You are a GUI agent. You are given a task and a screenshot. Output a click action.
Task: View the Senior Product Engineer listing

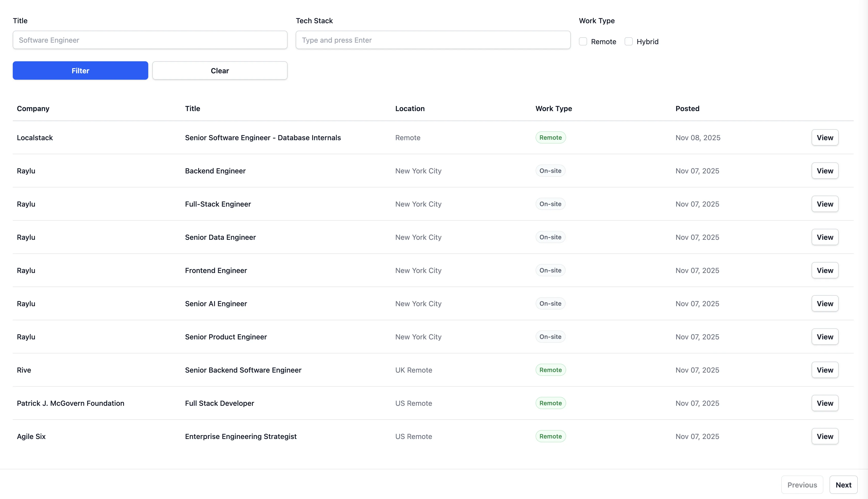(x=825, y=337)
